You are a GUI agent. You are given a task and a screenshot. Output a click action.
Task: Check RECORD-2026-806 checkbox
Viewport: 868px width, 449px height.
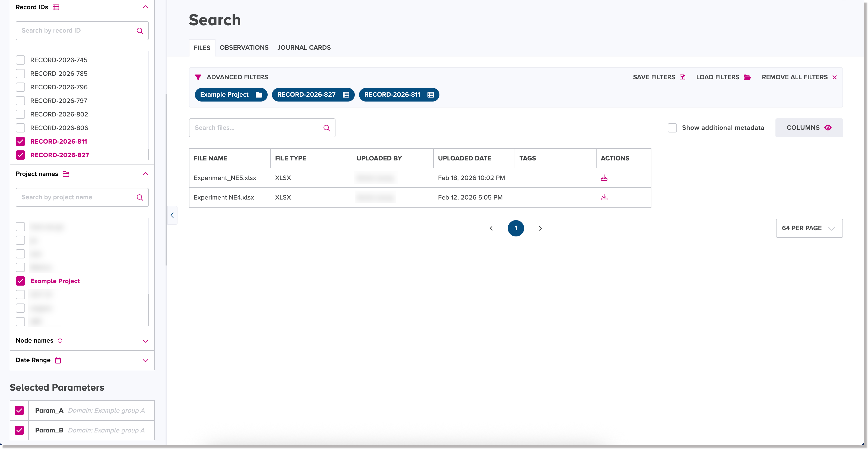pos(20,128)
